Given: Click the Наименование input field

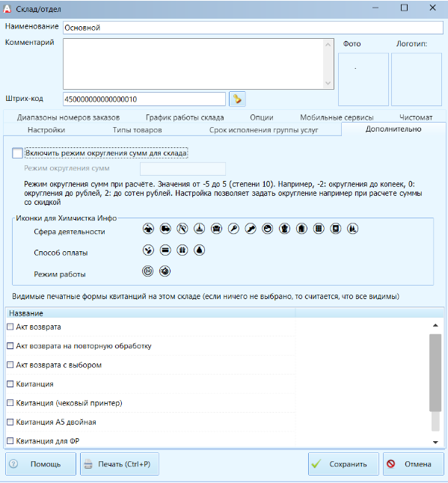Looking at the screenshot, I should [253, 28].
